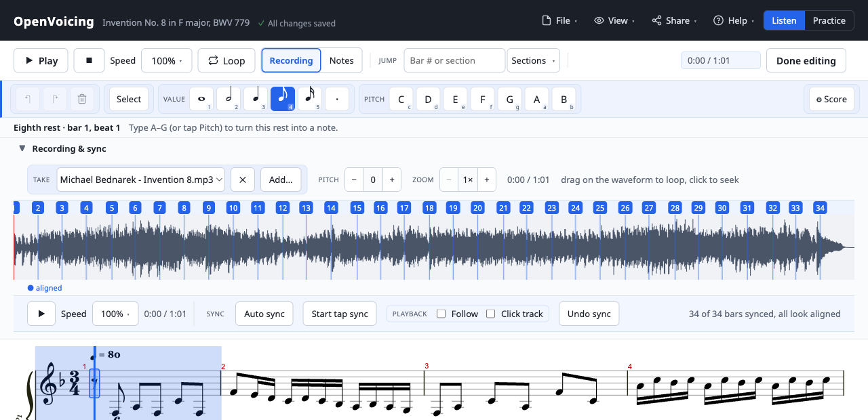868x420 pixels.
Task: Enter pitch D
Action: (428, 99)
